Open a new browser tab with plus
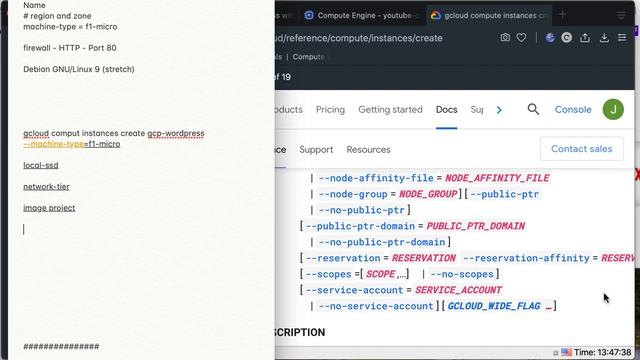The height and width of the screenshot is (360, 640). pos(563,15)
